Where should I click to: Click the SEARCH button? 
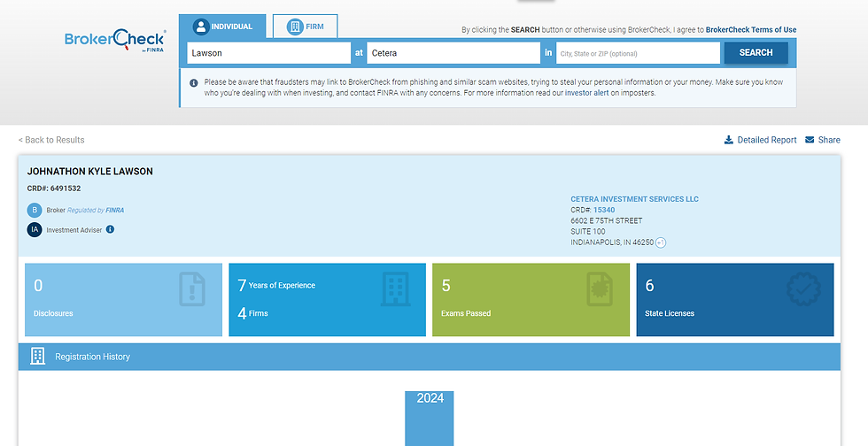pos(756,52)
